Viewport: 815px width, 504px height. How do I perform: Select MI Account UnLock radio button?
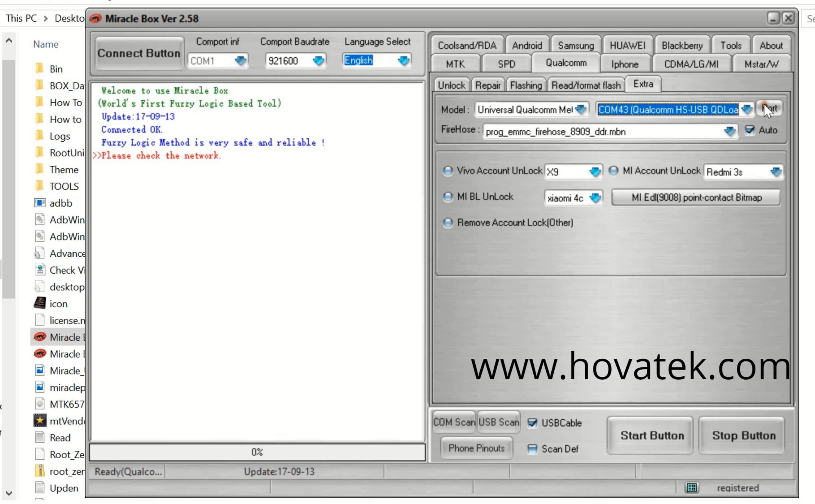[x=613, y=171]
